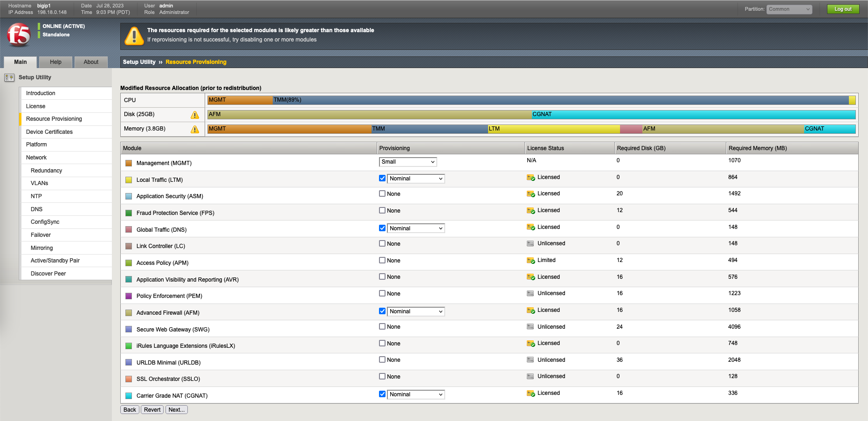This screenshot has height=421, width=868.
Task: Open the About tab
Action: click(91, 62)
